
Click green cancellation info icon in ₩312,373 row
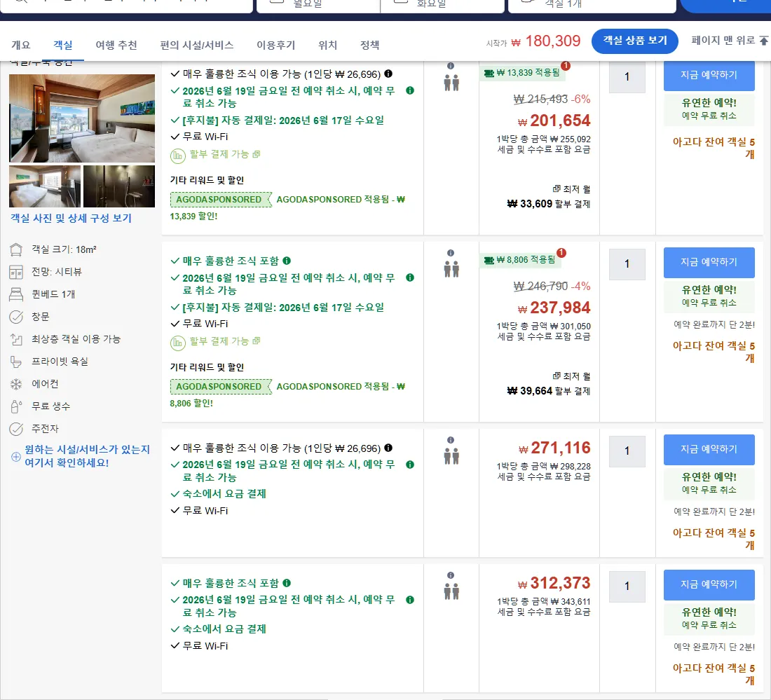(410, 600)
